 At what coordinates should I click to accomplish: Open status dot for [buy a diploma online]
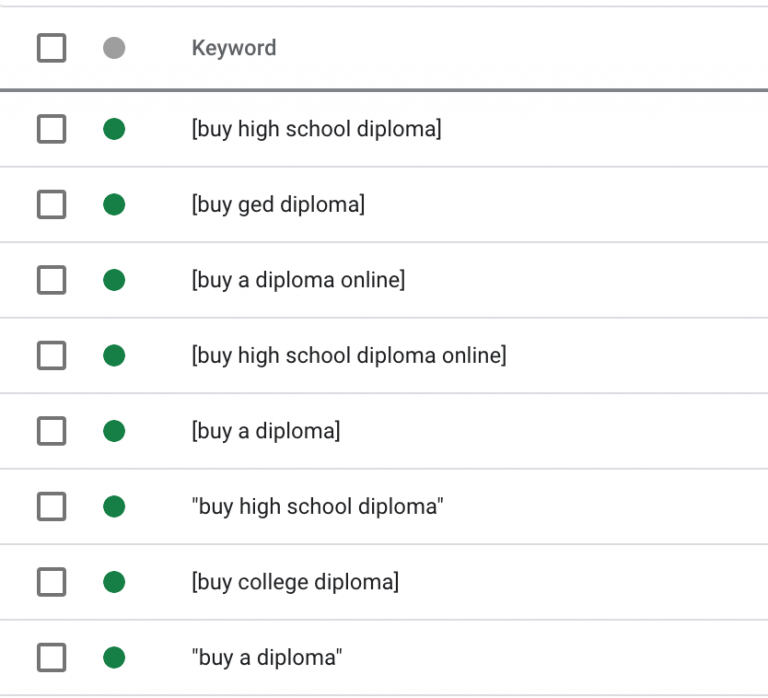tap(114, 280)
